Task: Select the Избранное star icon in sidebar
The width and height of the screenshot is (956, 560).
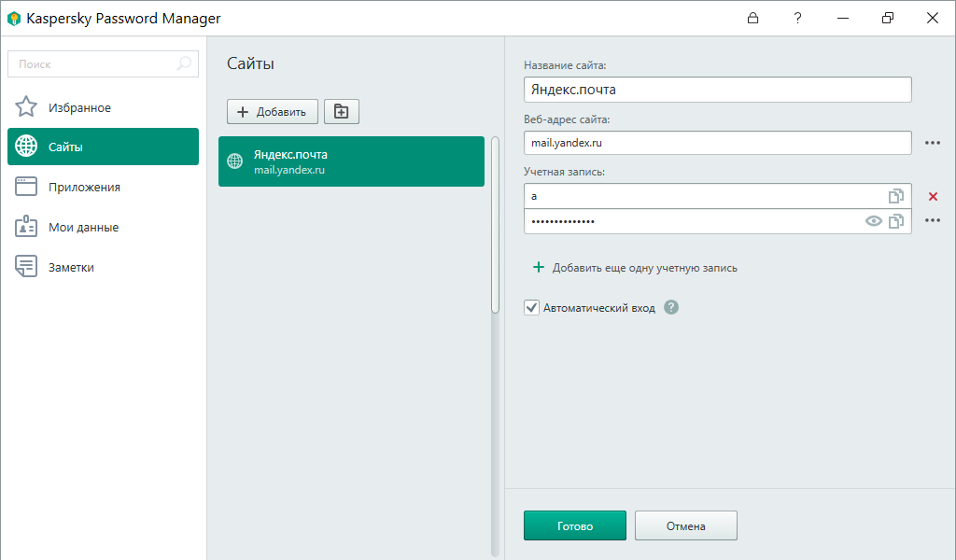Action: pos(26,106)
